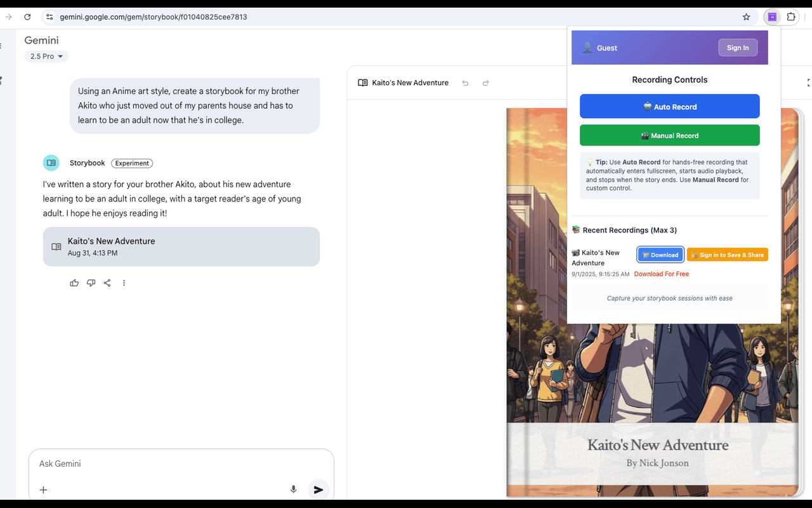Focus the address bar URL
This screenshot has height=508, width=812.
[x=154, y=17]
